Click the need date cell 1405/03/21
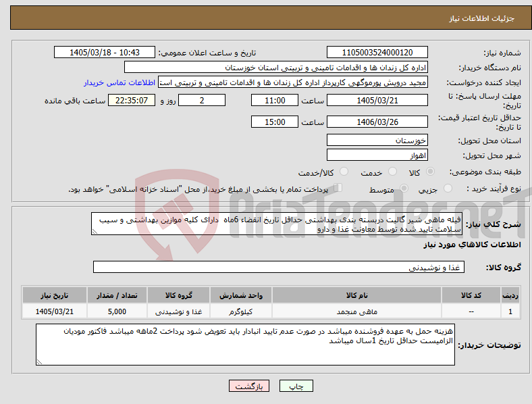Image resolution: width=532 pixels, height=404 pixels. click(54, 311)
